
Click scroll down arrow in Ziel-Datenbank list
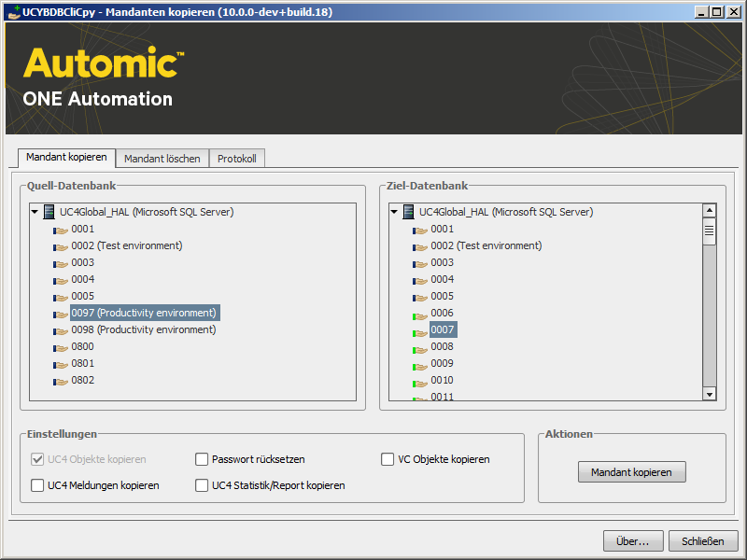pos(710,394)
